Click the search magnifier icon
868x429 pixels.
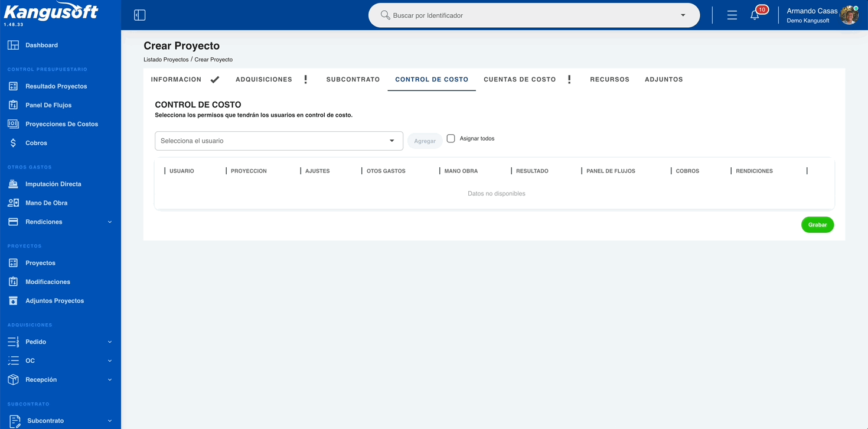coord(385,15)
